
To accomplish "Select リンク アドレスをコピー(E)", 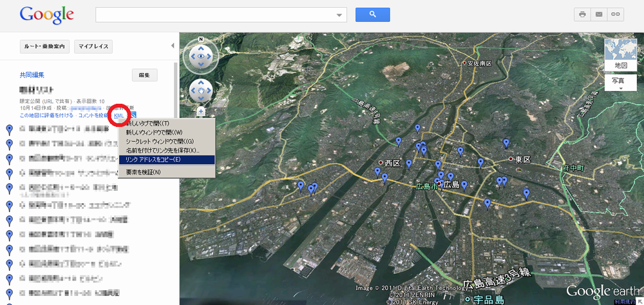I will pos(166,159).
